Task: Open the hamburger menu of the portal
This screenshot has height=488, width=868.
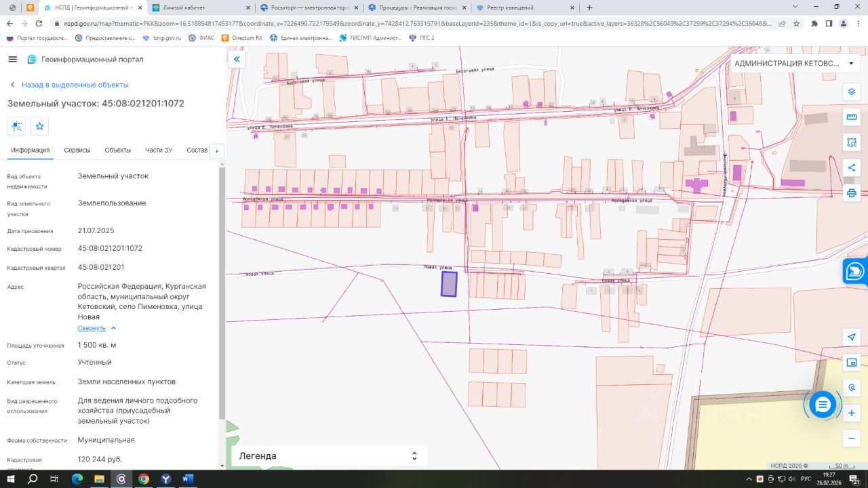Action: point(12,60)
